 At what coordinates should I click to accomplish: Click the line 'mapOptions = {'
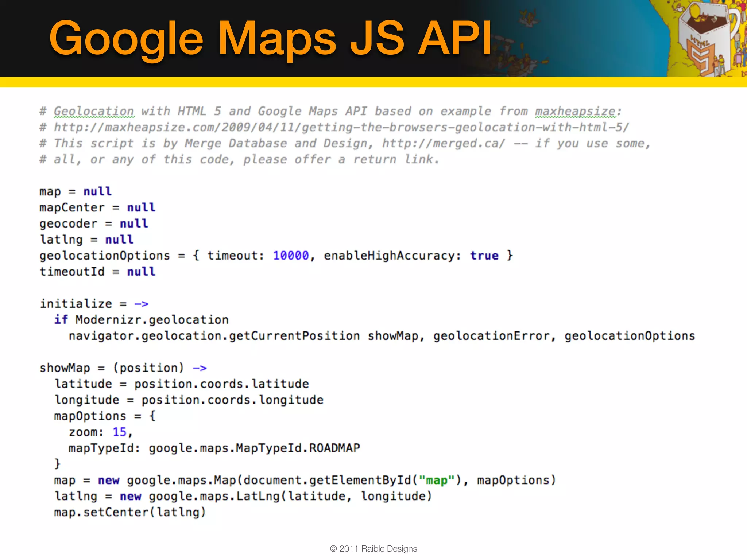coord(105,416)
